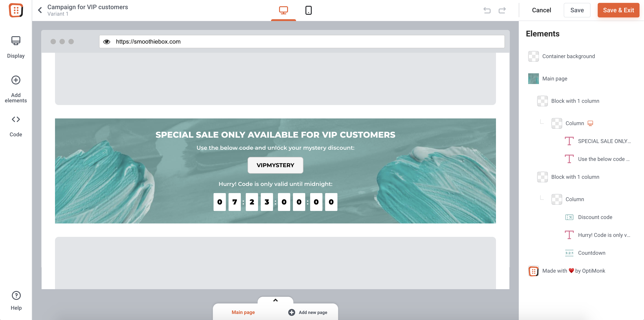
Task: Open the Add elements plus icon
Action: (16, 80)
